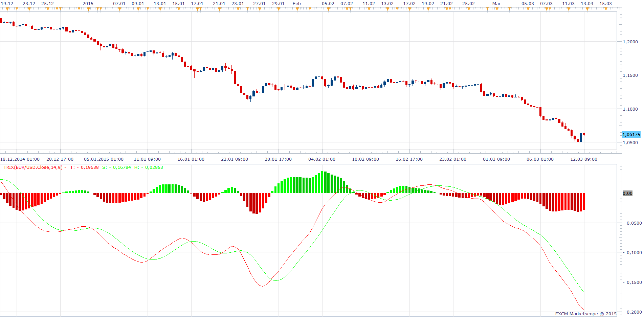Image resolution: width=644 pixels, height=317 pixels.
Task: Click the 22.01 09:00 time label
Action: click(x=235, y=159)
